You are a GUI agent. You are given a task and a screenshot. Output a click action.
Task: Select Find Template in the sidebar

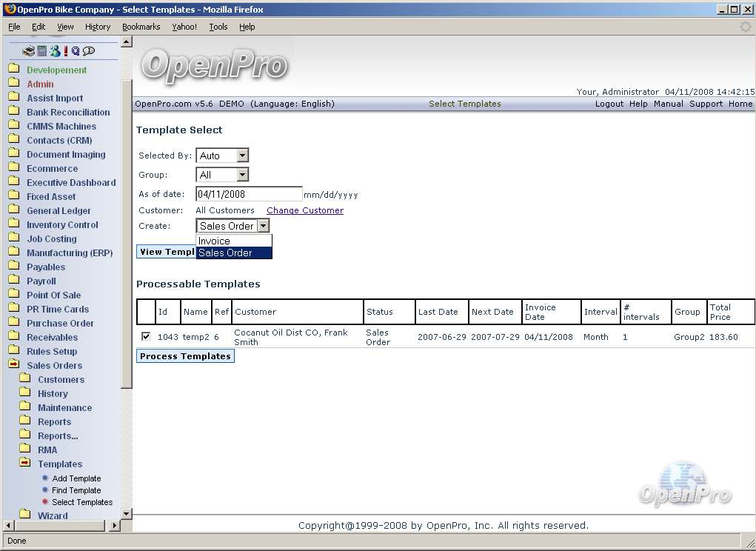[x=76, y=490]
